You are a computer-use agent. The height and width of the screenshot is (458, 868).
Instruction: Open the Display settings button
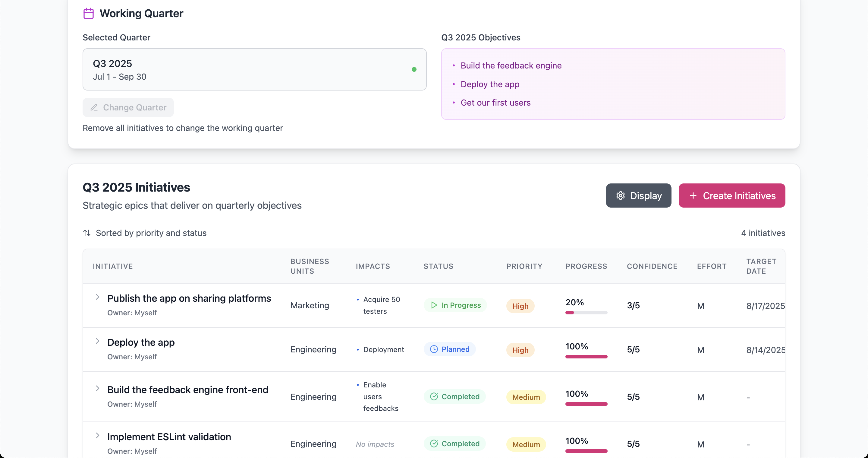point(639,196)
